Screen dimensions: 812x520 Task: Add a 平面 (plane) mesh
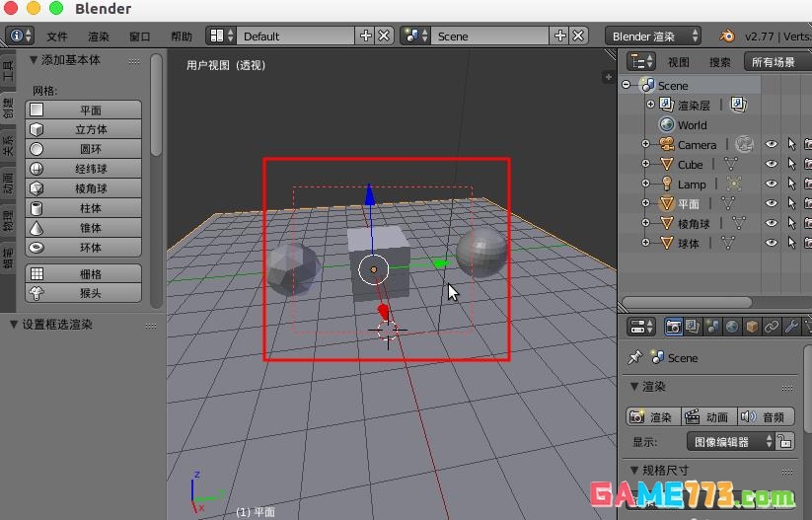pyautogui.click(x=84, y=110)
